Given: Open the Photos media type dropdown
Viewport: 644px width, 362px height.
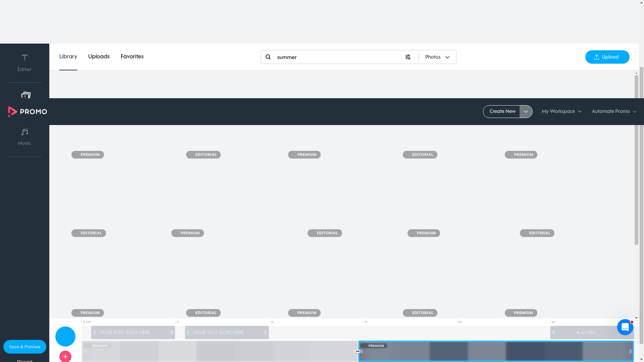Looking at the screenshot, I should point(437,57).
